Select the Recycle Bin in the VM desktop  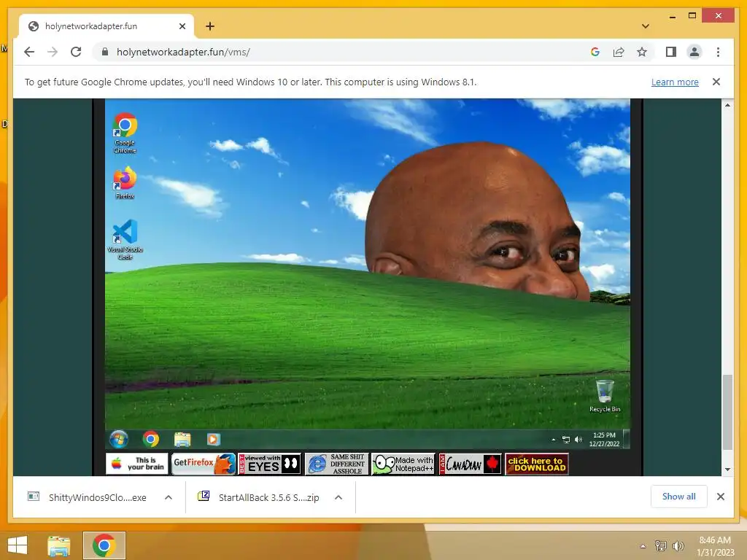(605, 396)
